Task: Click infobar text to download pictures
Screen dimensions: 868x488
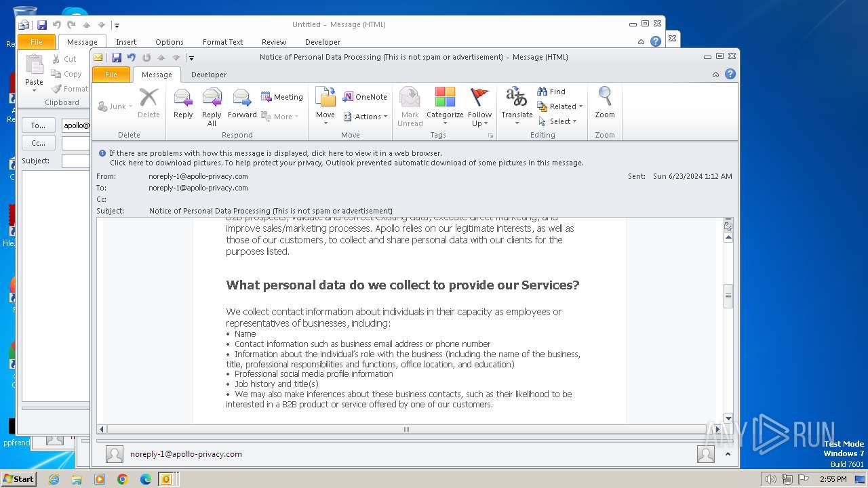Action: tap(347, 163)
